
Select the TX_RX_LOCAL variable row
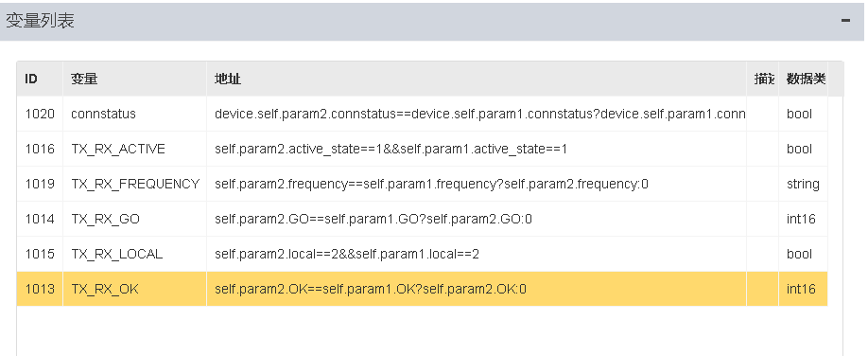[422, 254]
